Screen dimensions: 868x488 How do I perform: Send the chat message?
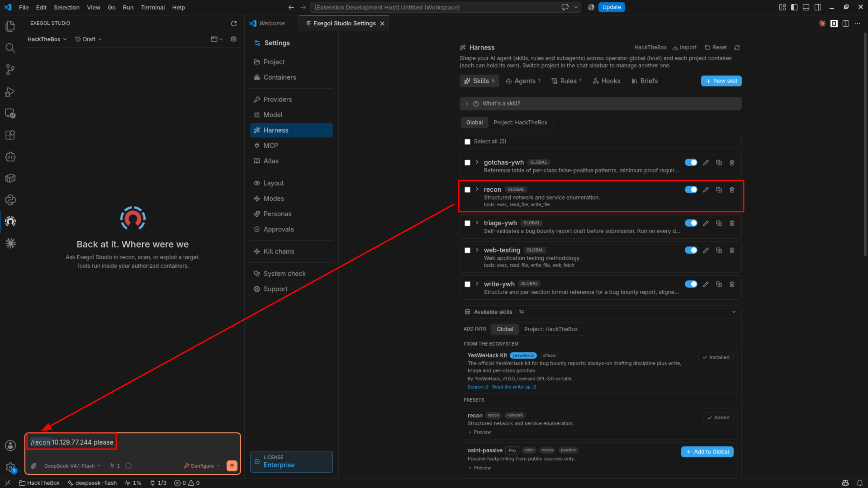pyautogui.click(x=232, y=465)
